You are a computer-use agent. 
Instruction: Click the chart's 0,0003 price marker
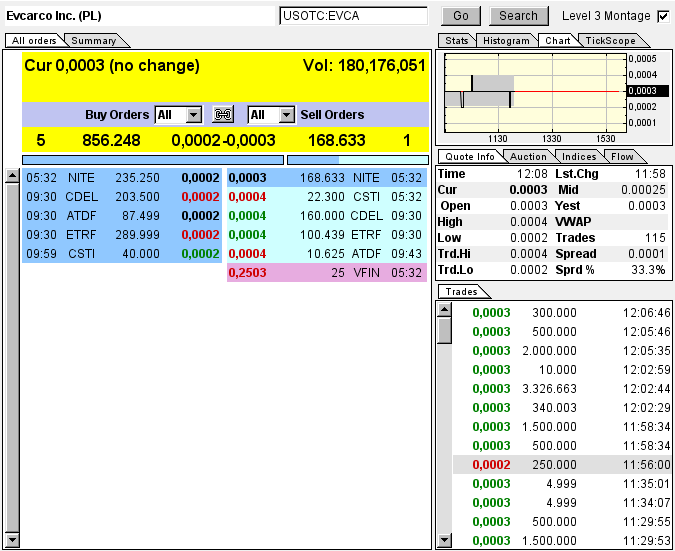(647, 91)
